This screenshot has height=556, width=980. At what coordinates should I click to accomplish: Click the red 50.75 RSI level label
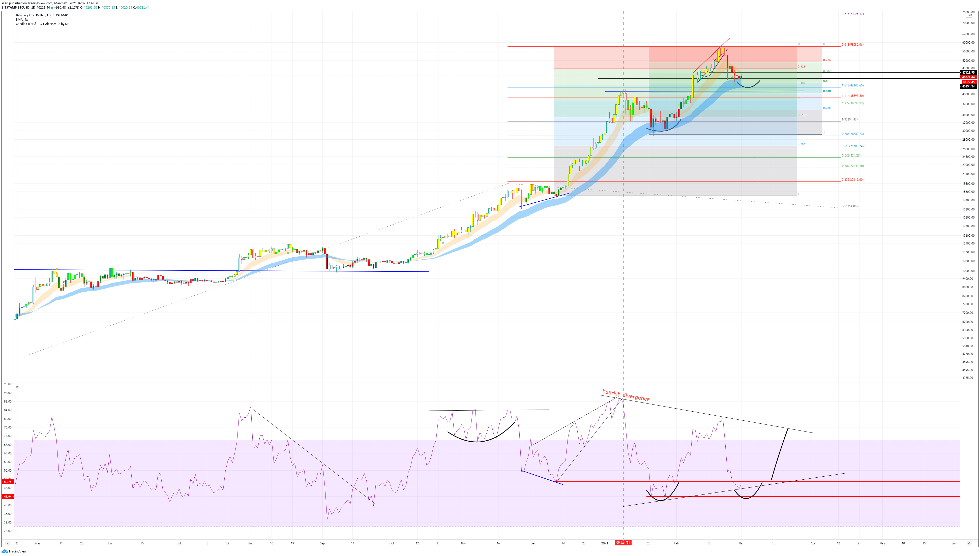(x=8, y=482)
